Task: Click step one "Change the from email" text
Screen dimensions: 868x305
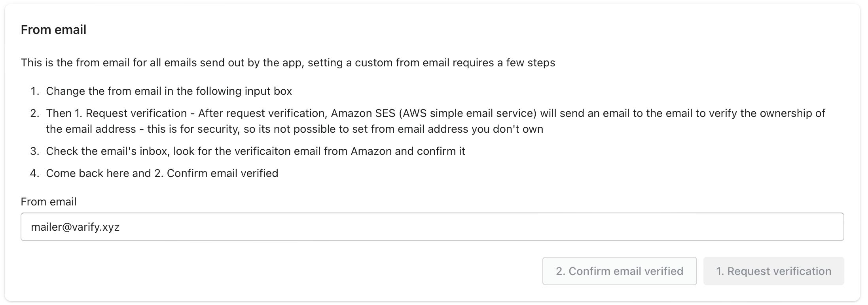Action: click(169, 91)
